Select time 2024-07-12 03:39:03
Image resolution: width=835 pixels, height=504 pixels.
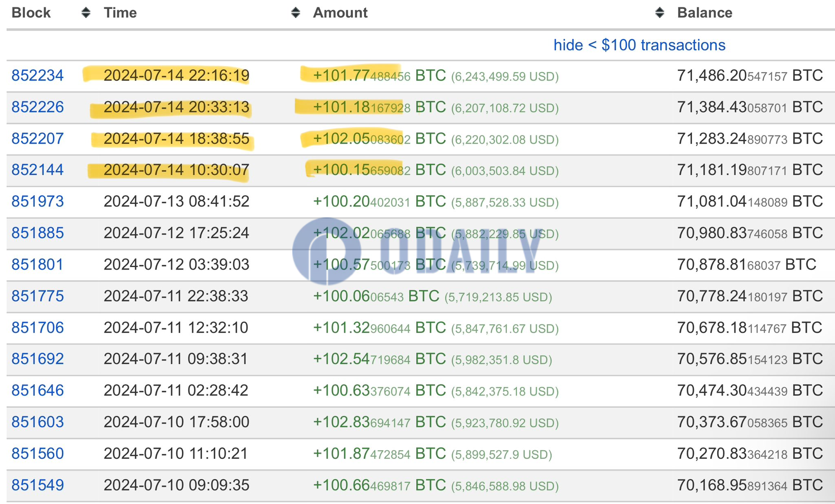[176, 265]
